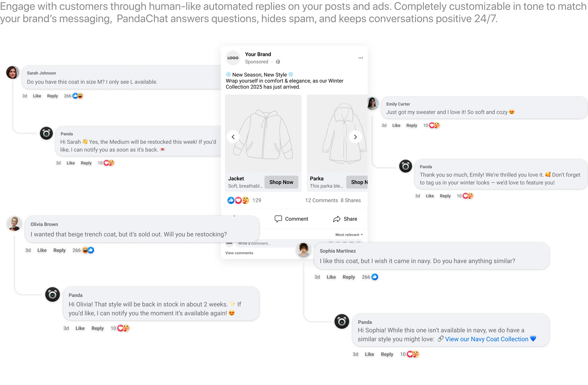Click View comments link
This screenshot has height=385, width=588.
(x=239, y=253)
